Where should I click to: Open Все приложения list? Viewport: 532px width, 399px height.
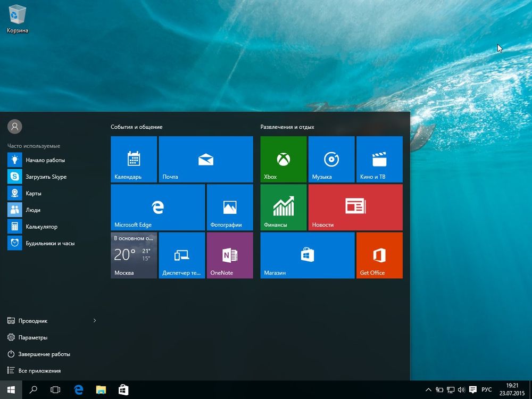pyautogui.click(x=39, y=370)
